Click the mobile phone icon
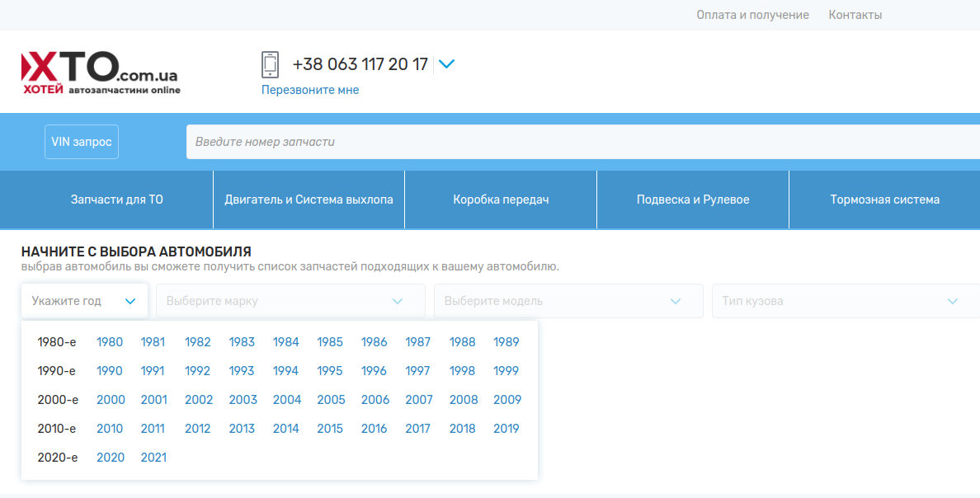Viewport: 980px width, 498px height. [x=270, y=64]
